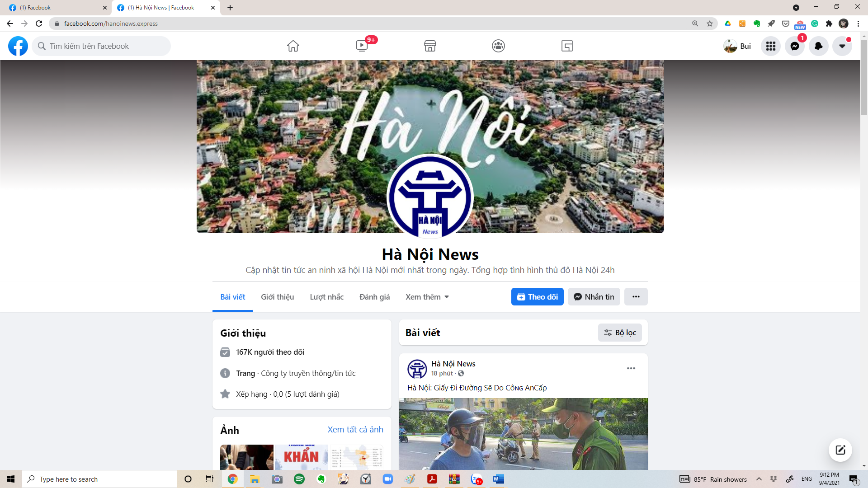
Task: Click the Nhắn tin message button
Action: tap(594, 297)
